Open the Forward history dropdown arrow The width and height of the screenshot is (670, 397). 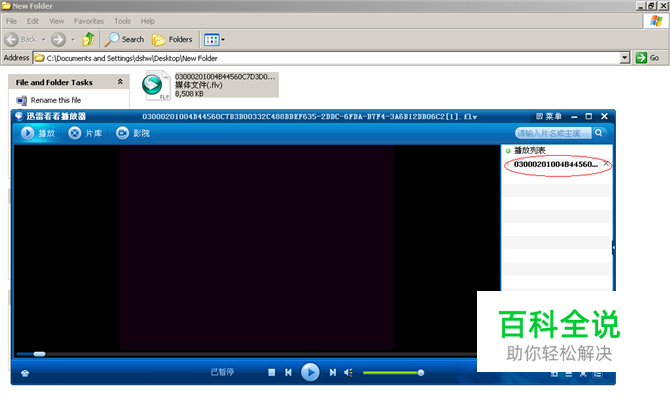tap(73, 40)
